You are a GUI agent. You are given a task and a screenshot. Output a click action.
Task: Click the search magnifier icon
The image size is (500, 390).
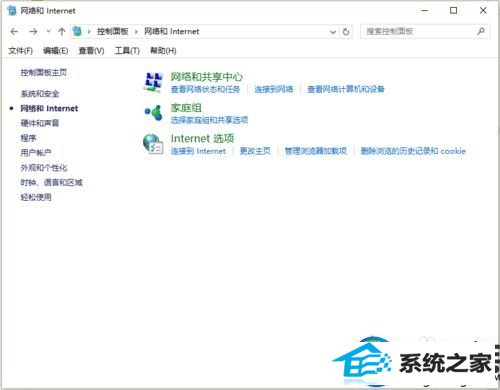click(481, 31)
